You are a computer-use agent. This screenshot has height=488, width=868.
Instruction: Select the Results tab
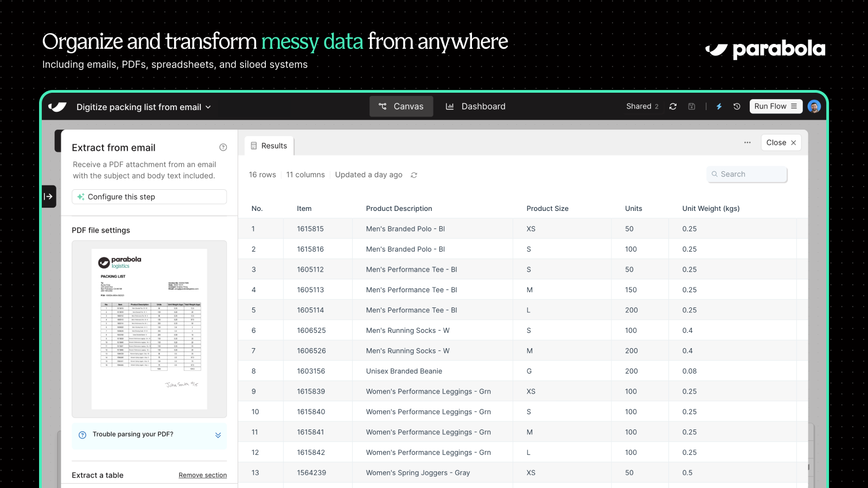[269, 146]
